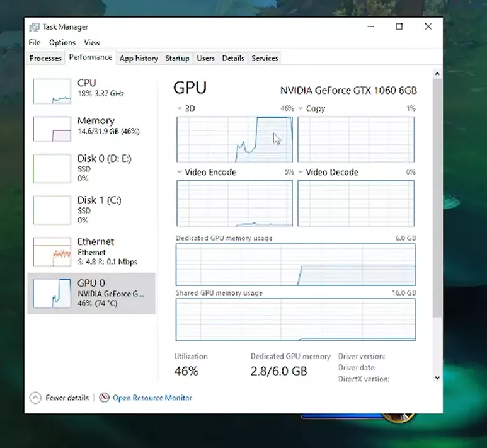Click the vertical scrollbar thumb
The height and width of the screenshot is (448, 487).
437,198
